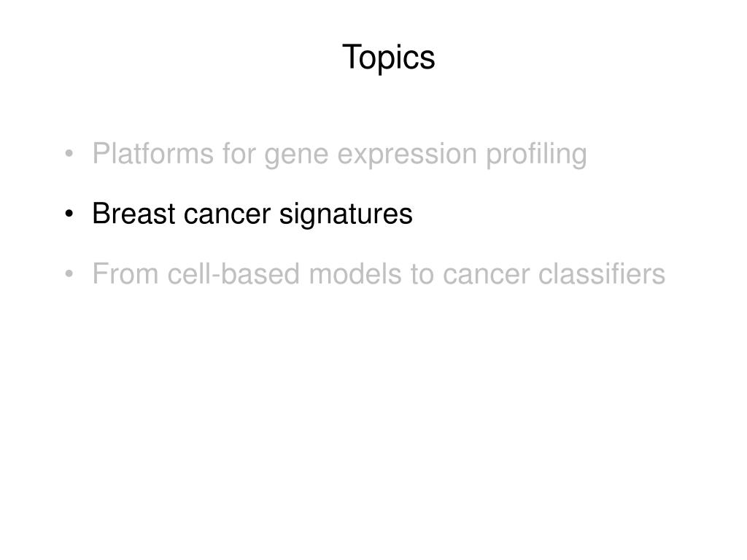Click the word Platforms in the first bullet
The width and height of the screenshot is (747, 560).
[153, 153]
